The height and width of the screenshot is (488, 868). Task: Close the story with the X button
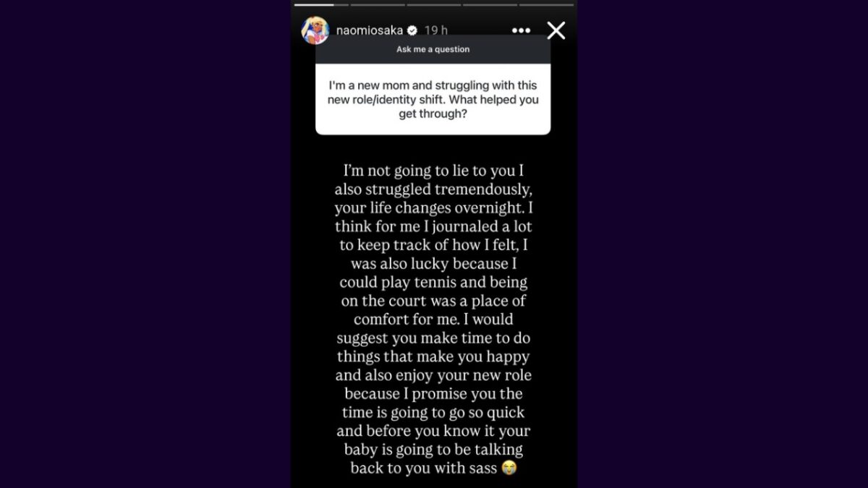pyautogui.click(x=556, y=30)
